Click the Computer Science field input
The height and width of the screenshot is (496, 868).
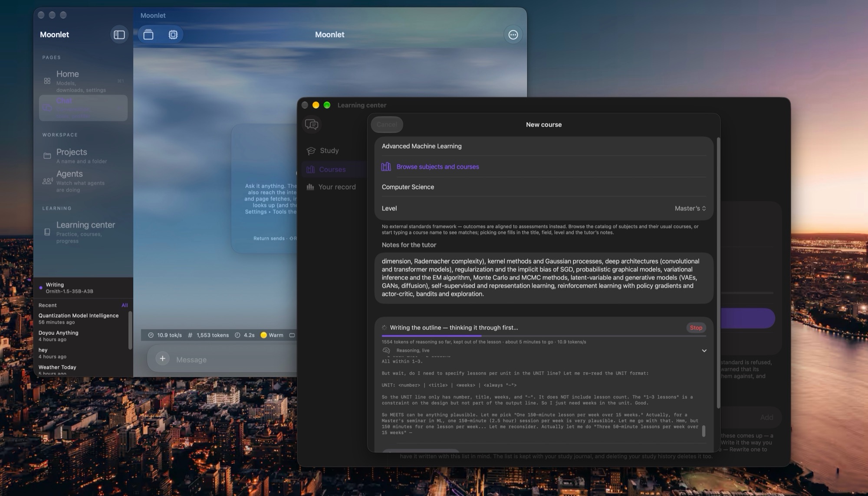[544, 187]
